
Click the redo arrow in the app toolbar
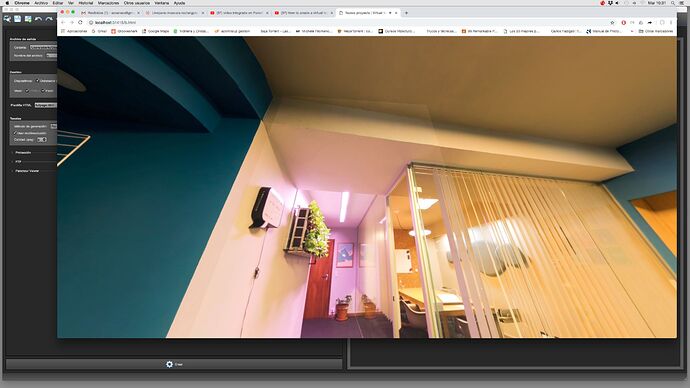(x=49, y=19)
